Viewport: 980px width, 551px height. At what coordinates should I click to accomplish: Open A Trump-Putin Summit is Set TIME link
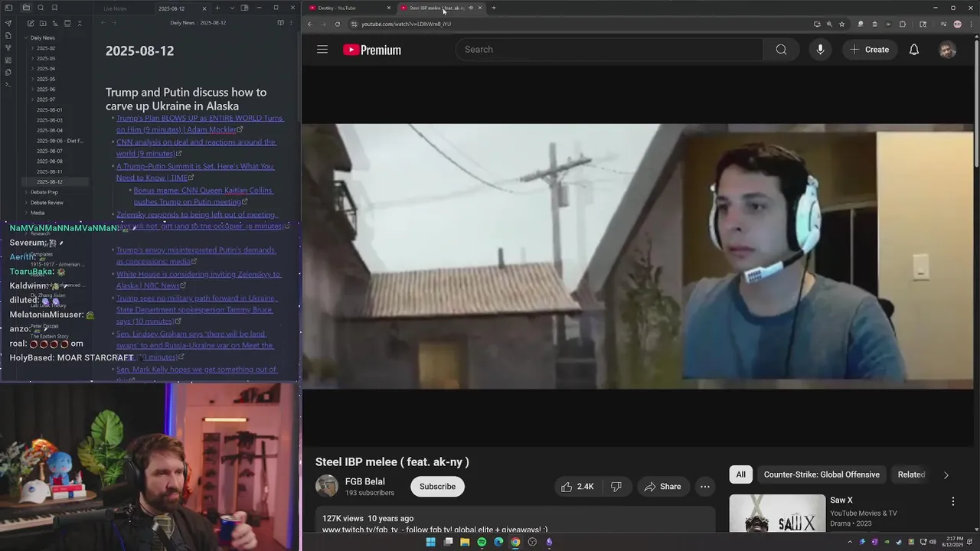[195, 171]
